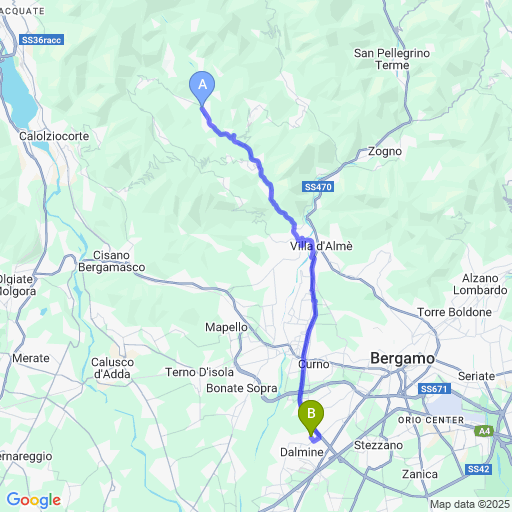
Task: Click the San Pellegrino Terme label
Action: click(392, 59)
